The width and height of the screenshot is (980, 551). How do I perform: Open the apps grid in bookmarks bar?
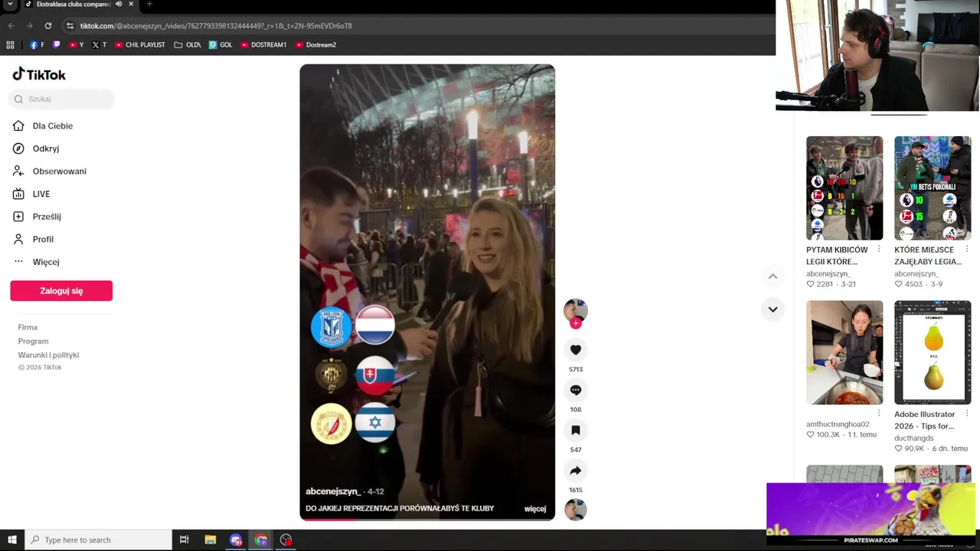pos(10,45)
